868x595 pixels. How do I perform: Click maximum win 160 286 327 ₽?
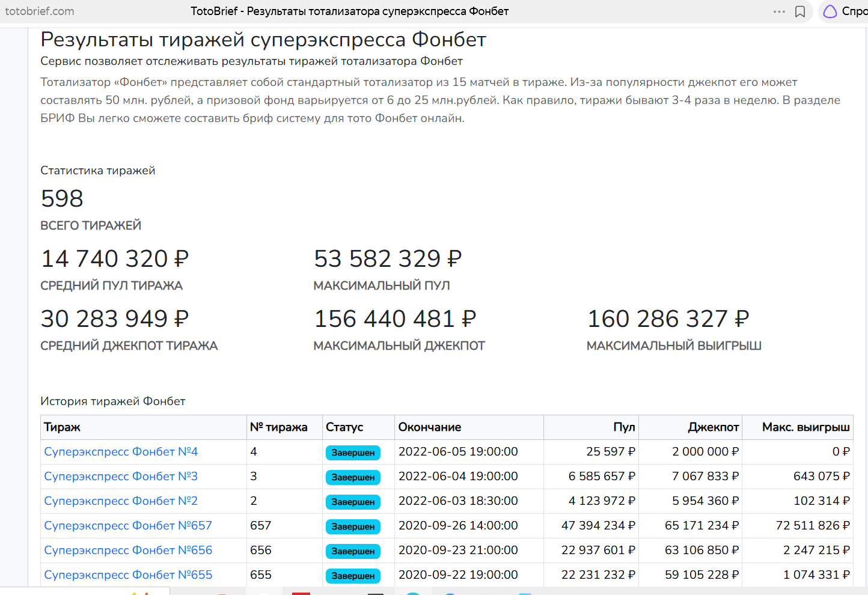668,319
